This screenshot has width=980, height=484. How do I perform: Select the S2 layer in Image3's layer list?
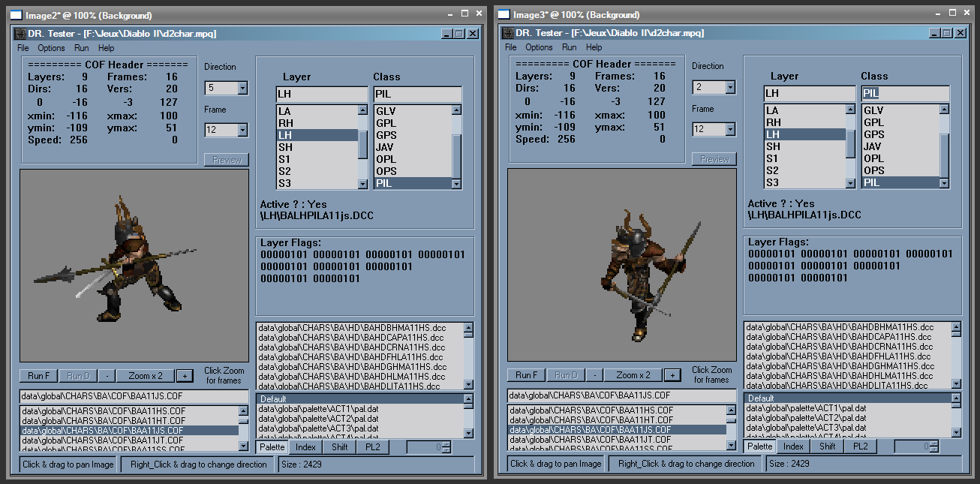pos(804,170)
